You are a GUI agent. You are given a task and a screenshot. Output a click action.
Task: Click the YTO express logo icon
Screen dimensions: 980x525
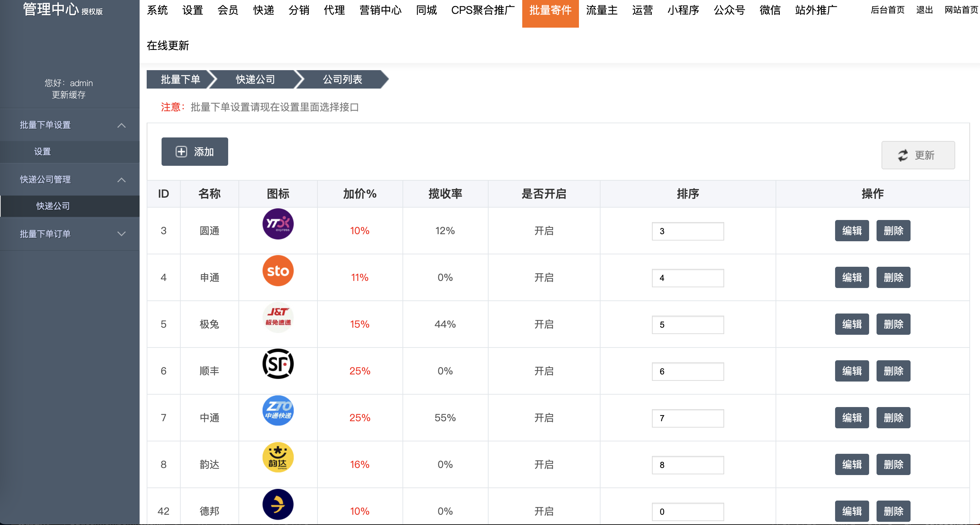click(278, 224)
